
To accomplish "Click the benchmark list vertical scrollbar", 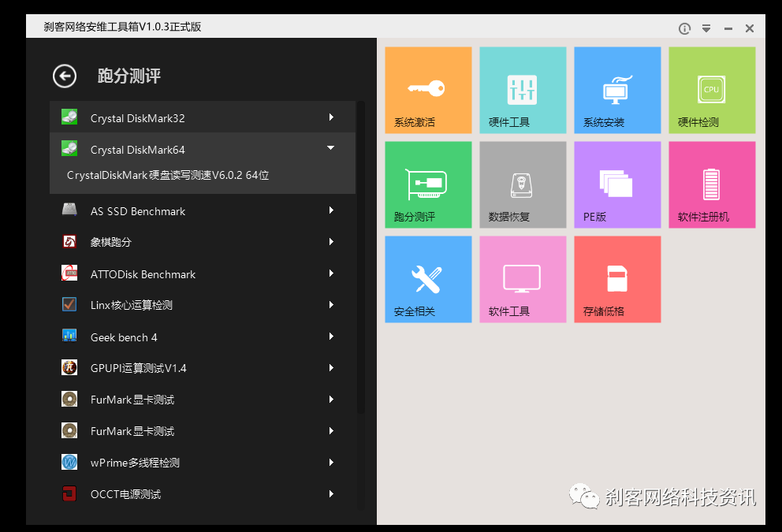I will tap(361, 257).
